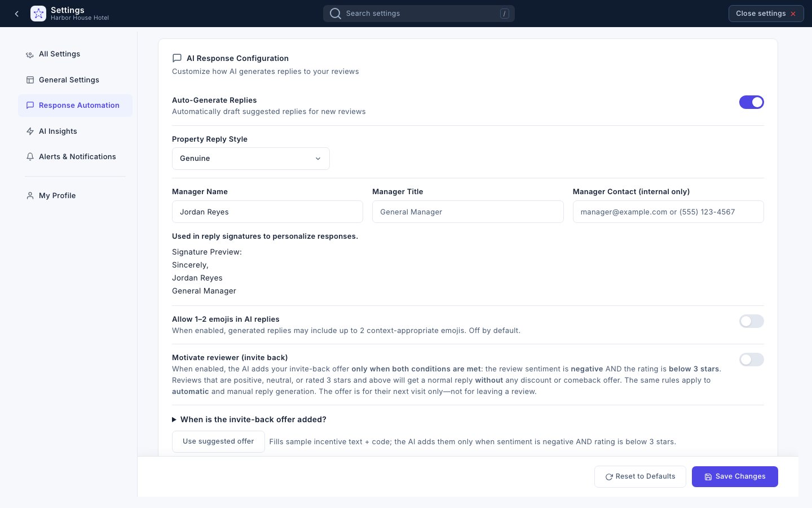Click the slash shortcut hint in search
This screenshot has height=508, width=812.
pyautogui.click(x=505, y=14)
